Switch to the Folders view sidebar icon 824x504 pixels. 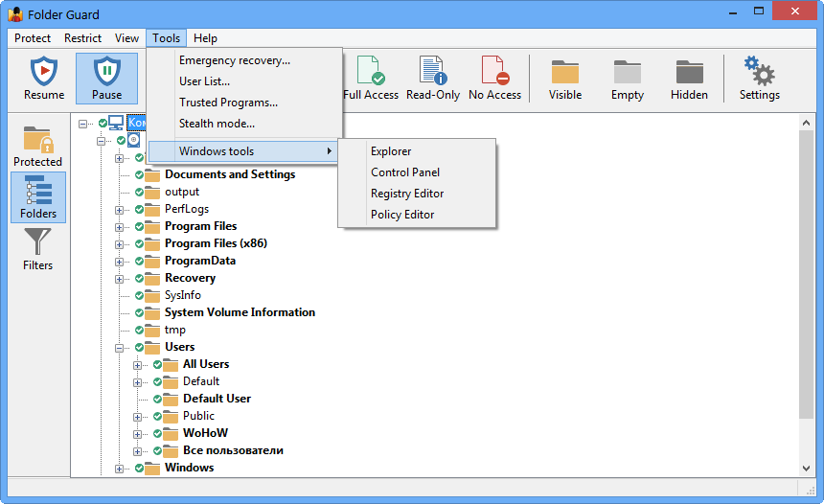[38, 191]
